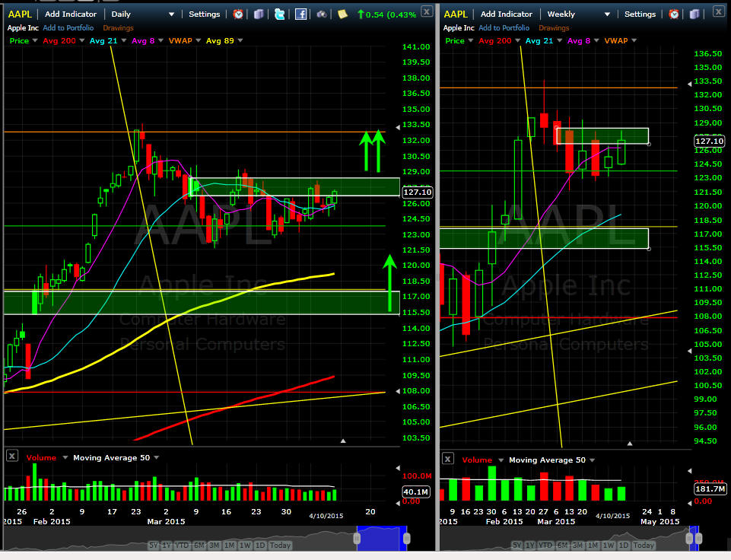Close the Weekly chart's Volume panel
Screen dimensions: 731x560
[x=447, y=458]
